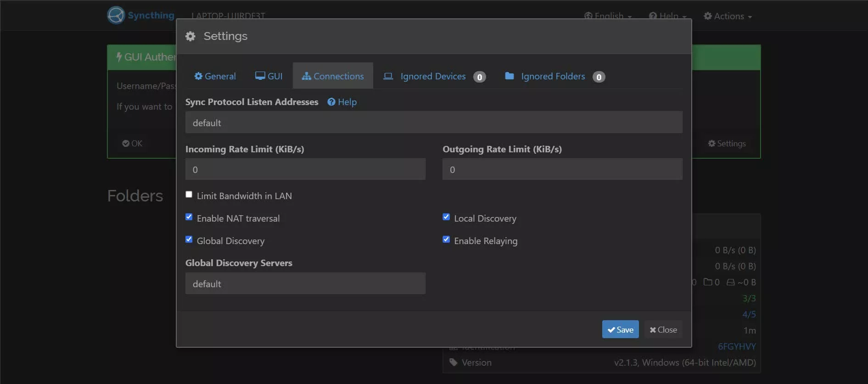Click the '1m' uptime value
Viewport: 868px width, 384px height.
(x=750, y=330)
